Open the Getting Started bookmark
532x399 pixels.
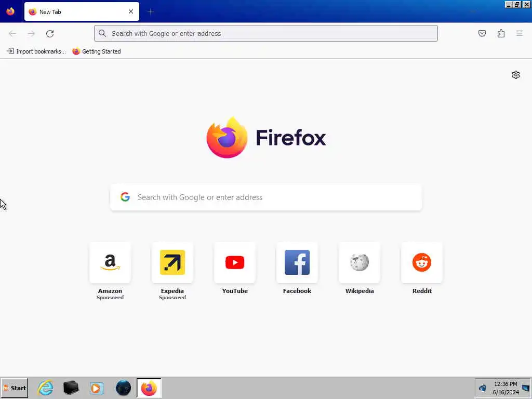click(97, 51)
